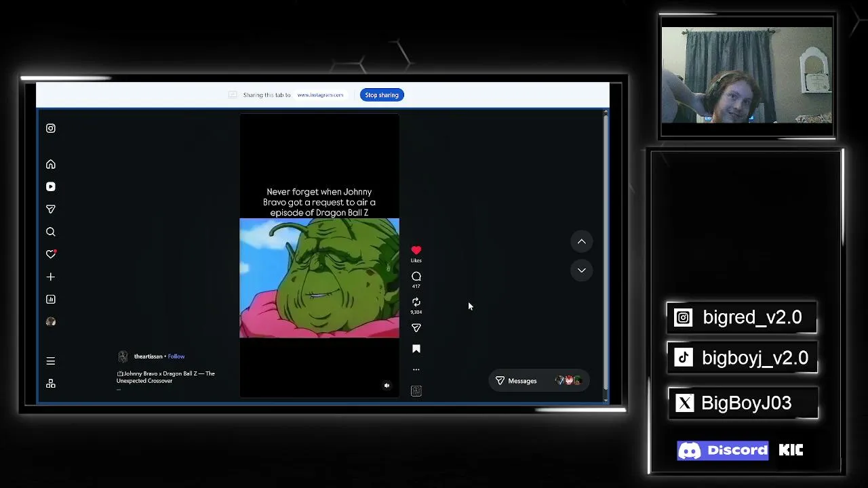Screen dimensions: 868x488
Task: Open direct messages from the sidebar paper-plane icon
Action: (x=51, y=209)
